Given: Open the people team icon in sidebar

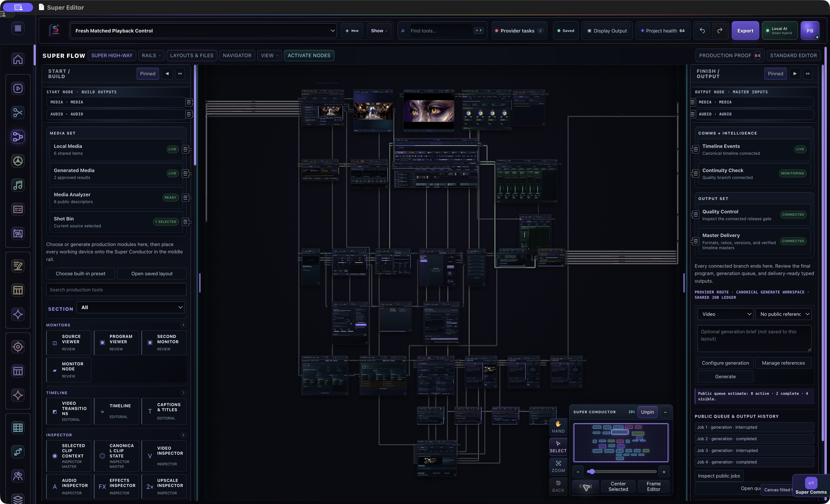Looking at the screenshot, I should pyautogui.click(x=18, y=476).
